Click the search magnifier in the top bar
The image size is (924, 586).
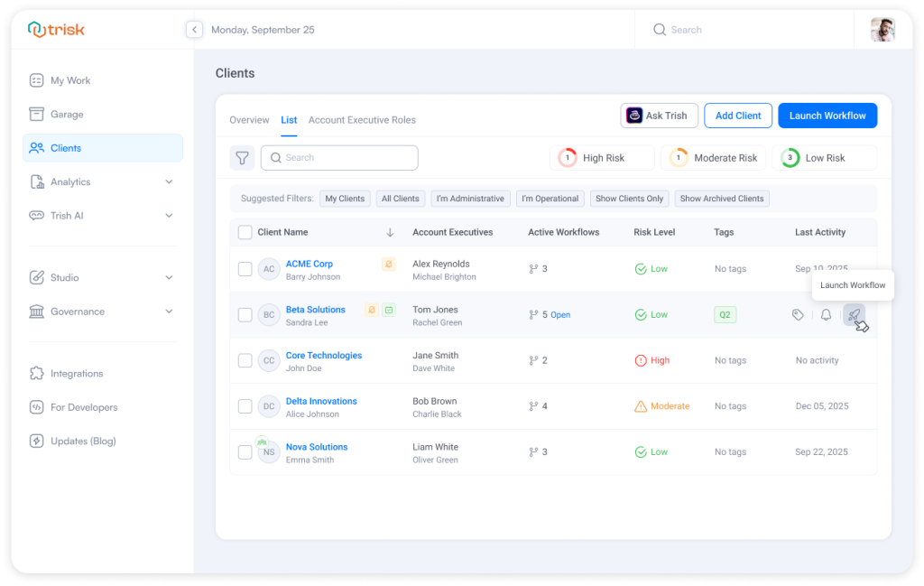[x=660, y=29]
